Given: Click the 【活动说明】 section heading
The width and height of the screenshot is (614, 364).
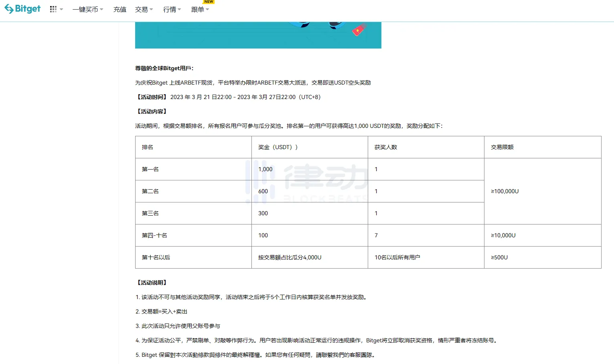Looking at the screenshot, I should [152, 283].
